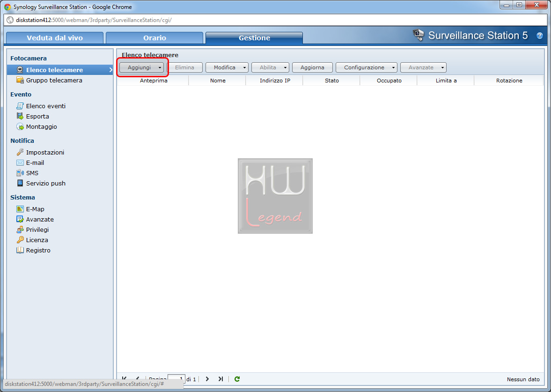
Task: Click the Limita a column header
Action: (x=446, y=81)
